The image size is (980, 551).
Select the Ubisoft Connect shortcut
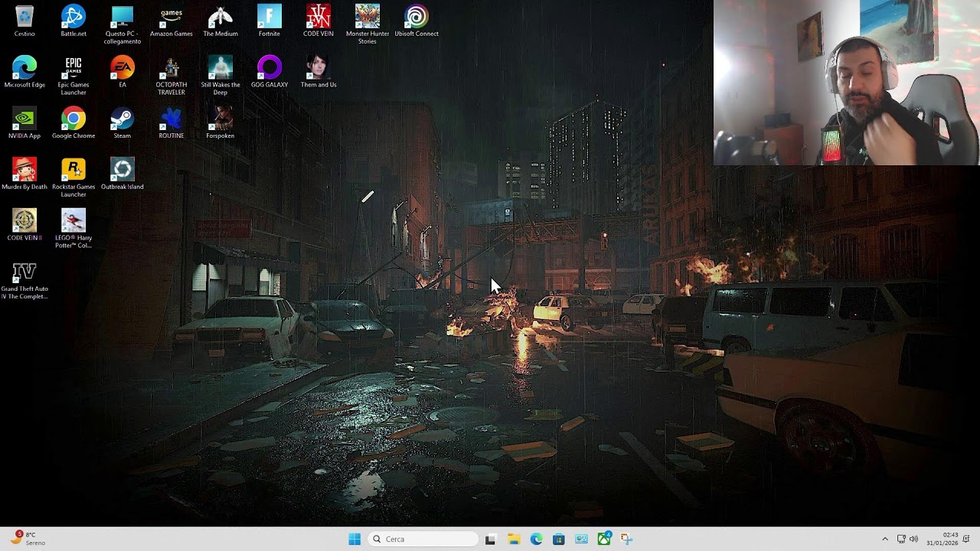pos(416,21)
